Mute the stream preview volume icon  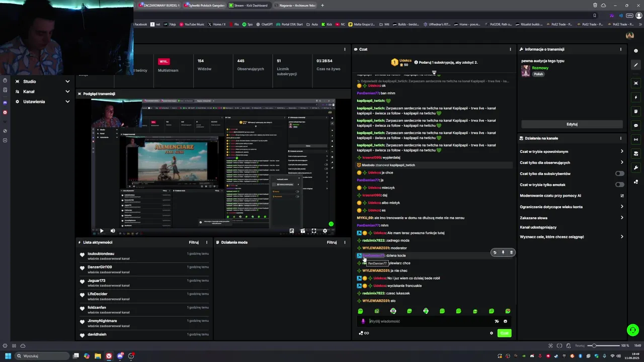113,231
